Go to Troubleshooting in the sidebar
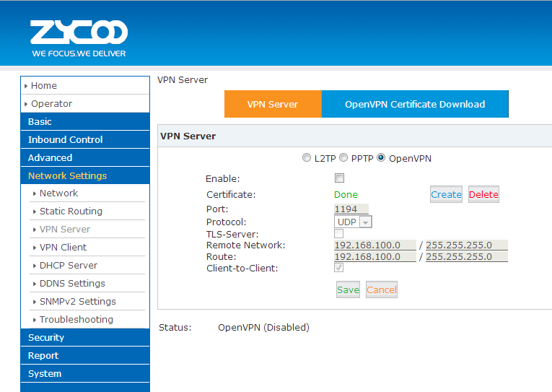The image size is (552, 392). pos(76,320)
